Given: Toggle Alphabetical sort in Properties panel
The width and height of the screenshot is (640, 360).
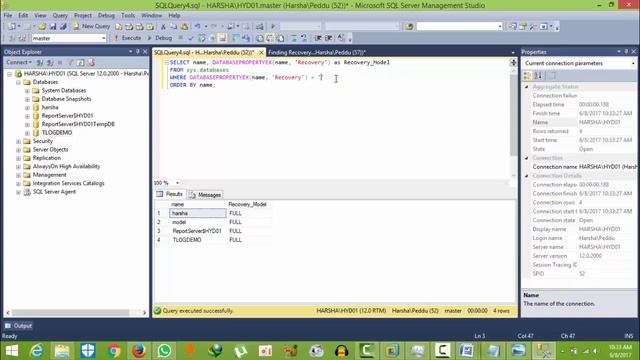Looking at the screenshot, I should click(538, 76).
